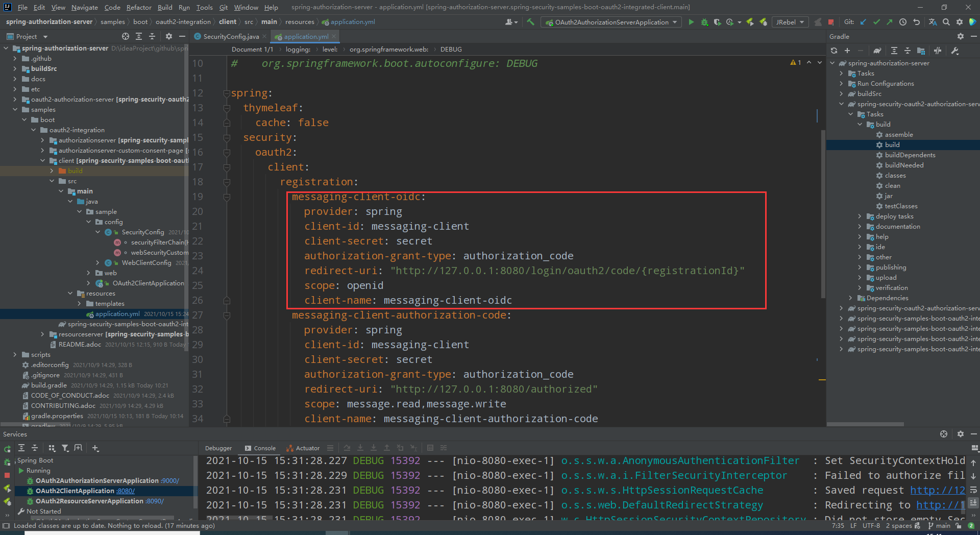
Task: Run with coverage from the main toolbar
Action: coord(717,22)
